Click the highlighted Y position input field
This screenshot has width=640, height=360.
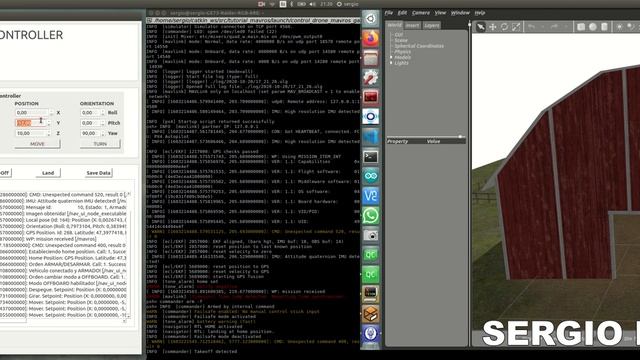coord(31,123)
